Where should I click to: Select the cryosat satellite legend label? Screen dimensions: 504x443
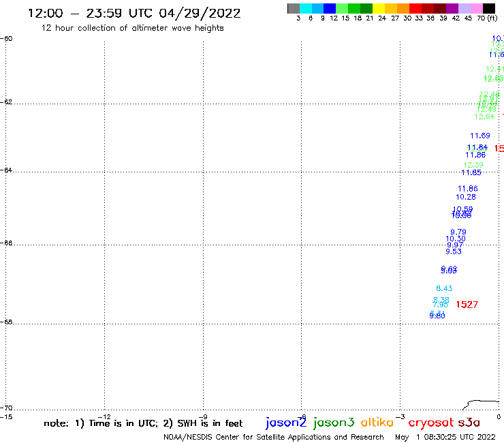click(431, 423)
